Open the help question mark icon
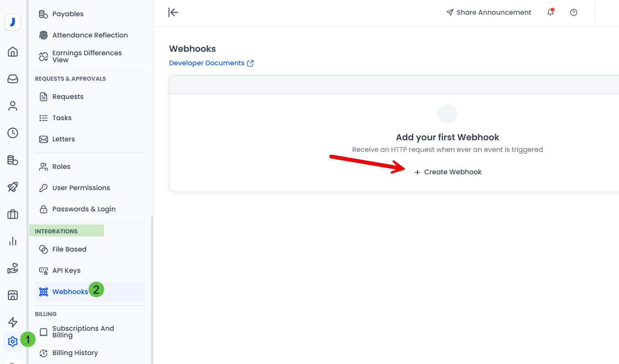619x364 pixels. click(x=573, y=12)
